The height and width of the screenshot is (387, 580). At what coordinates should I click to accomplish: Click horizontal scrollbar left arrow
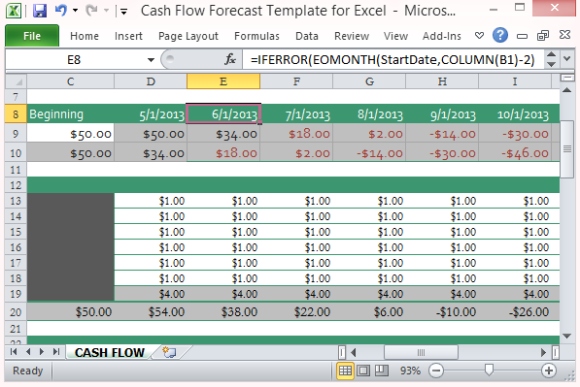(x=353, y=352)
